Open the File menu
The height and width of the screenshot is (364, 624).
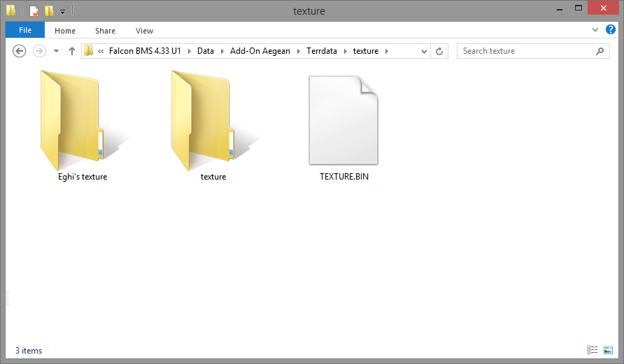(25, 30)
